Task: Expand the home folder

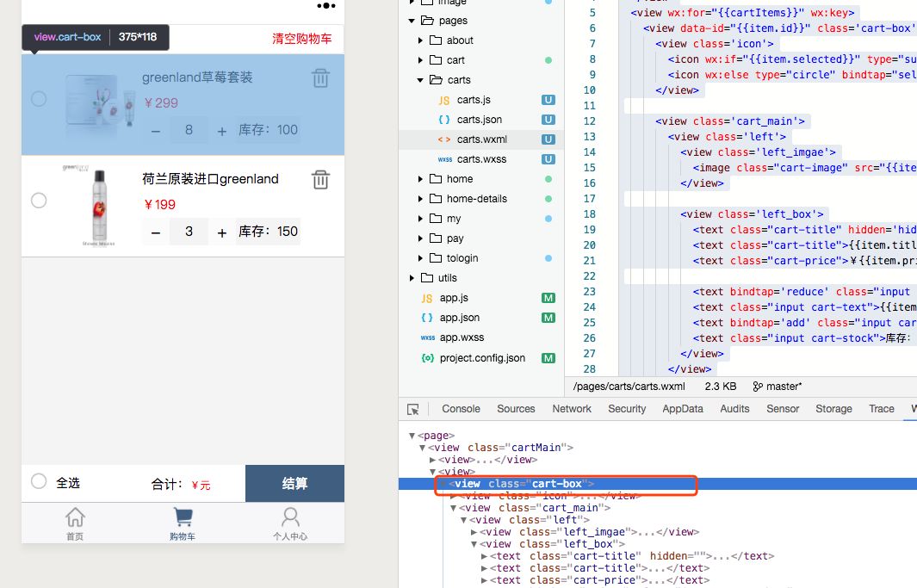Action: pyautogui.click(x=420, y=179)
